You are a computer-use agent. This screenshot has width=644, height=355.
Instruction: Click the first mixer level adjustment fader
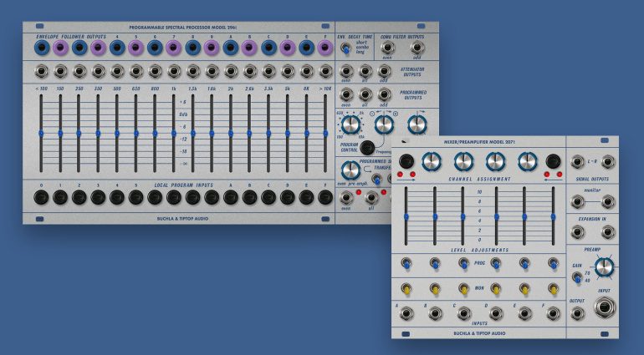[406, 216]
